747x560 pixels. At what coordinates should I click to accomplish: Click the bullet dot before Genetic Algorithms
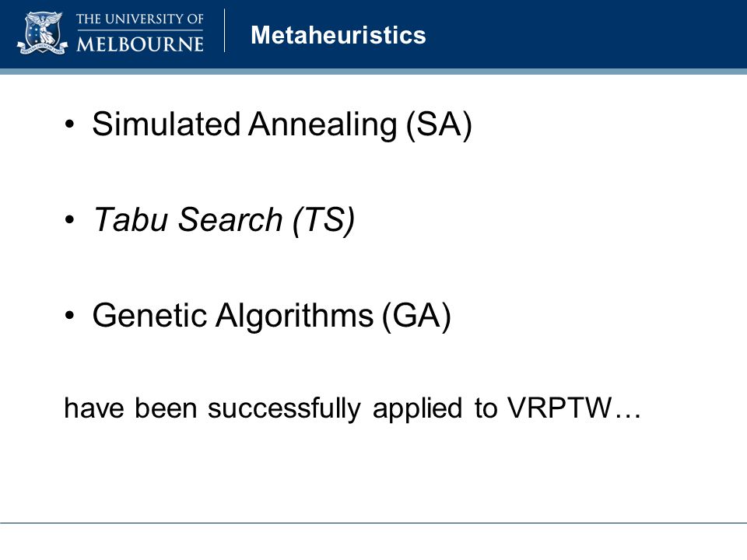click(69, 315)
